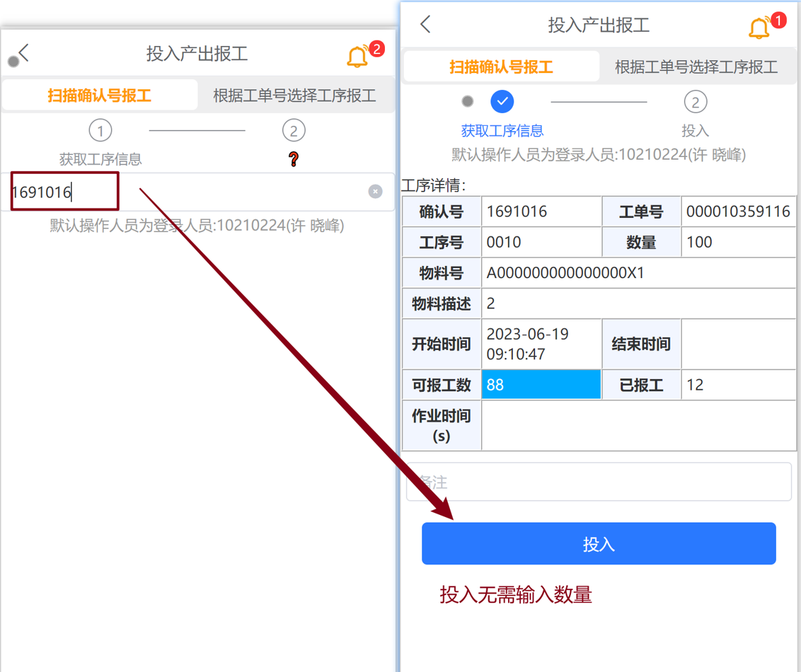Screen dimensions: 801x672
Task: Open notification bell with badge 2
Action: (364, 54)
